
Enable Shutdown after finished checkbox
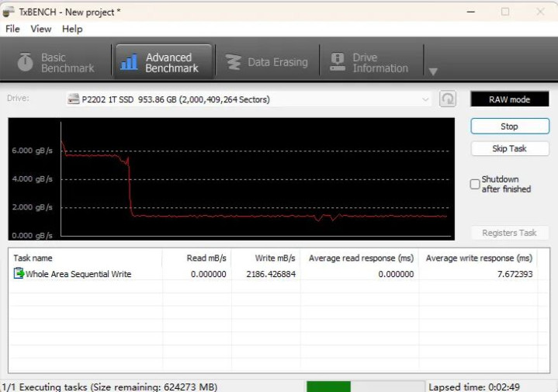(475, 184)
